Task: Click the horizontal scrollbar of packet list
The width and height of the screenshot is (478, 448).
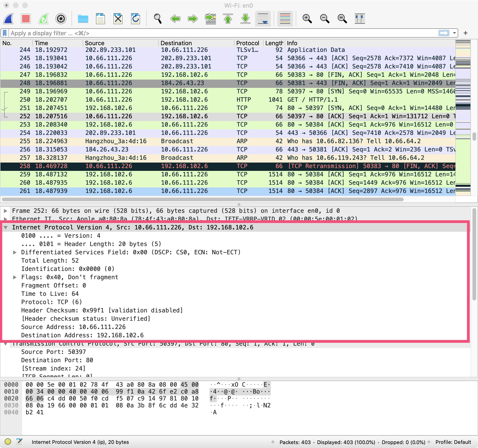Action: [202, 199]
